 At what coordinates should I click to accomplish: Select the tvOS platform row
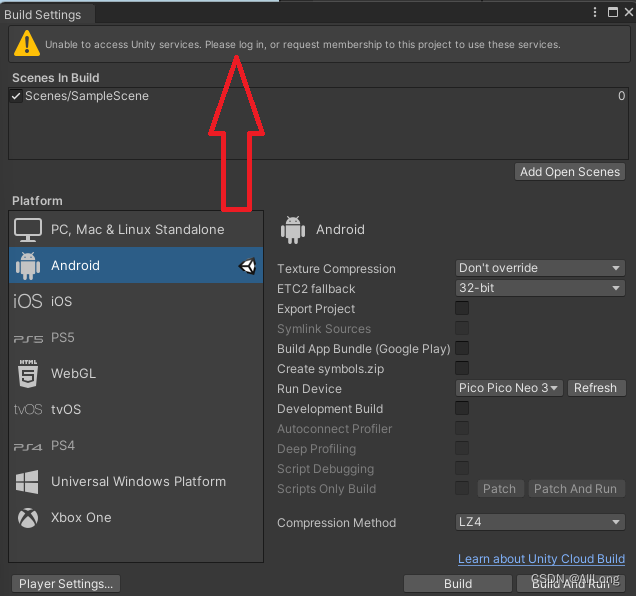[136, 409]
